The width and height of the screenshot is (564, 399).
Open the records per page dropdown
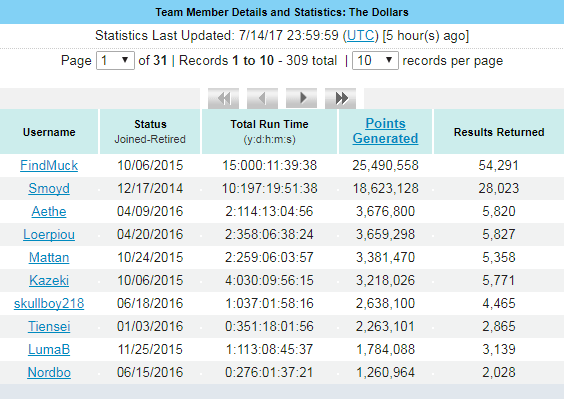(375, 60)
